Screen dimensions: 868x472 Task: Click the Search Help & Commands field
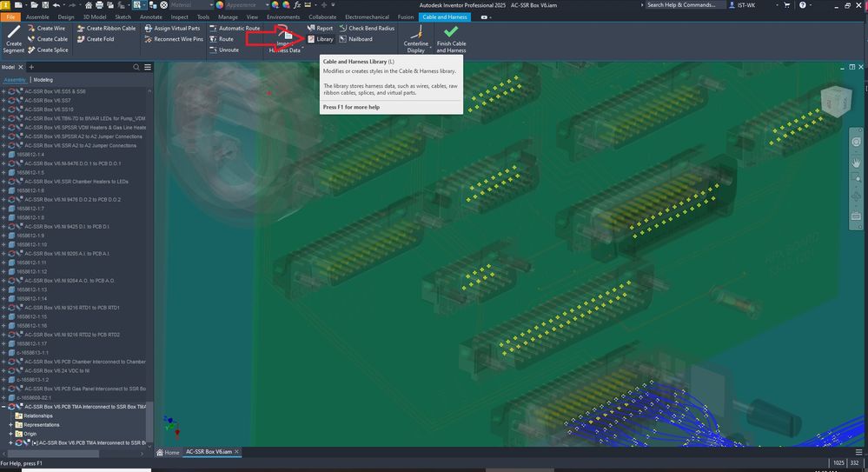[x=685, y=5]
